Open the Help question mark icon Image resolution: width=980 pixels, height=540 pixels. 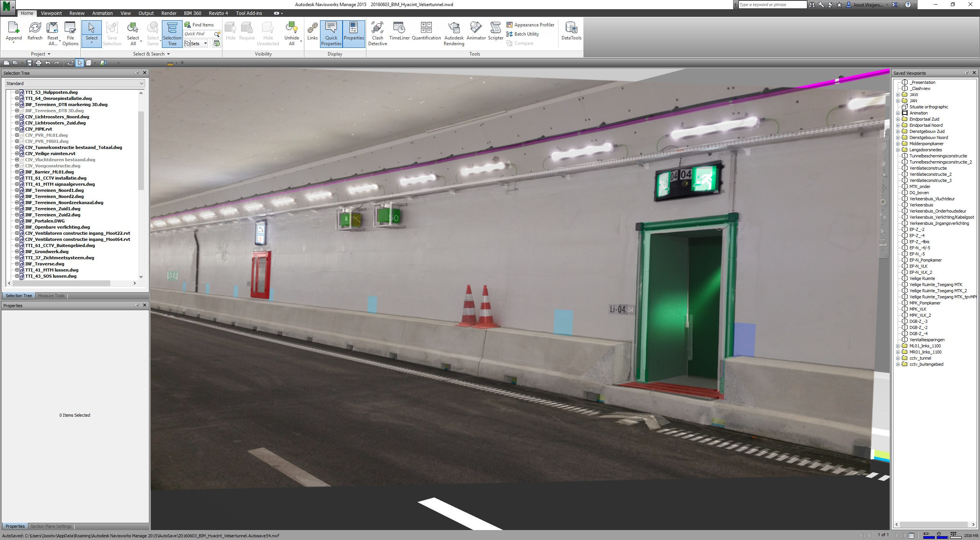[x=908, y=5]
